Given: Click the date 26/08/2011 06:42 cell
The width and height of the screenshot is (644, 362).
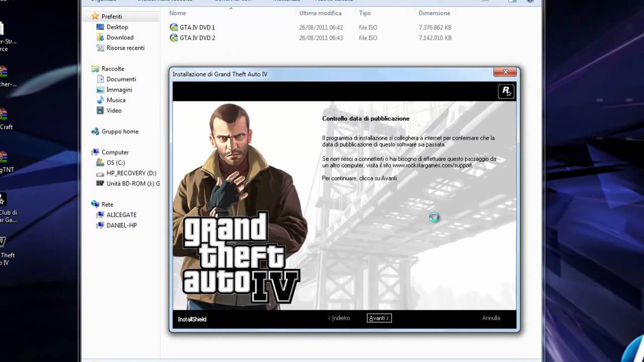Looking at the screenshot, I should tap(321, 27).
